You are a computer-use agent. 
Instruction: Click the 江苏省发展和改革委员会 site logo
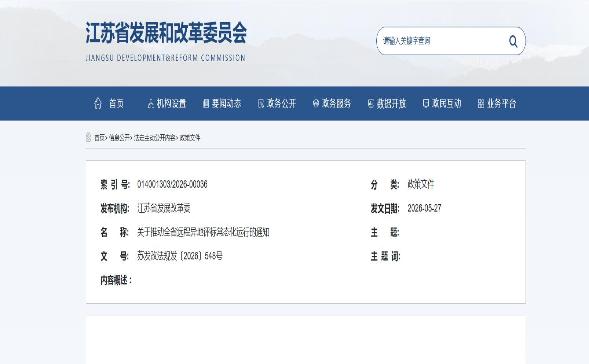[166, 33]
